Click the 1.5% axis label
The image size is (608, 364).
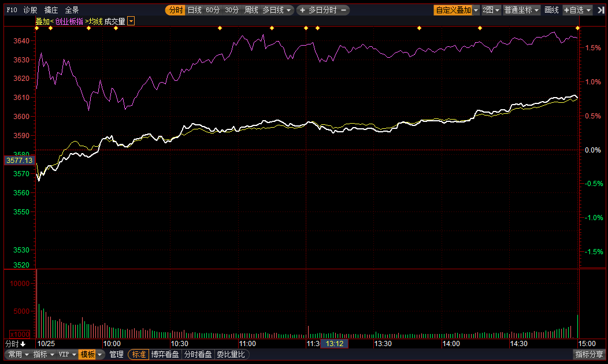click(x=593, y=48)
